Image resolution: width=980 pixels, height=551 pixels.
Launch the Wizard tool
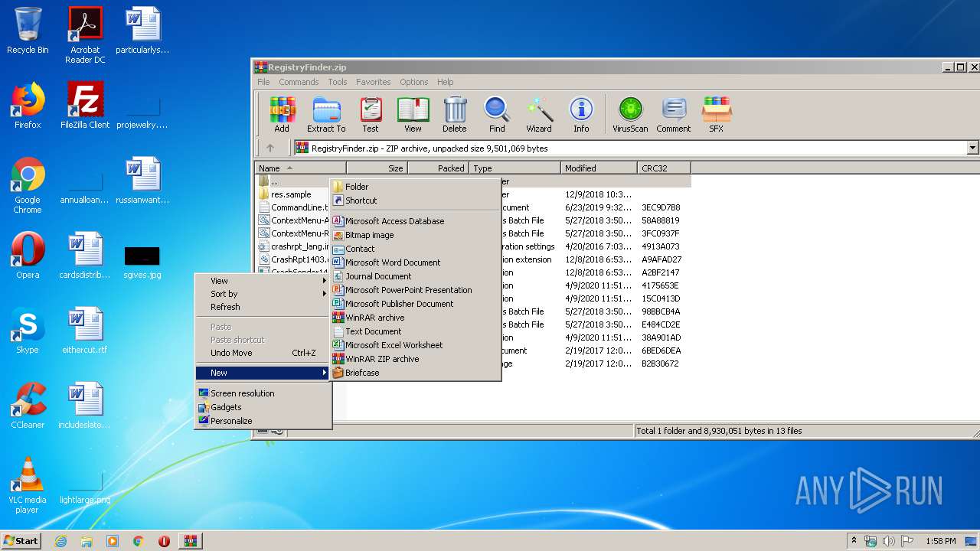tap(539, 115)
